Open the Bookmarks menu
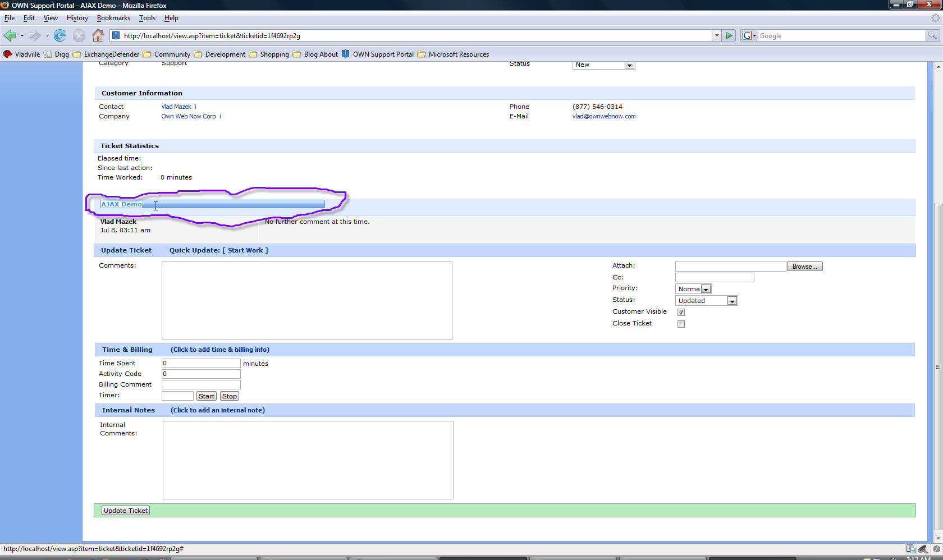The height and width of the screenshot is (560, 943). [x=113, y=18]
